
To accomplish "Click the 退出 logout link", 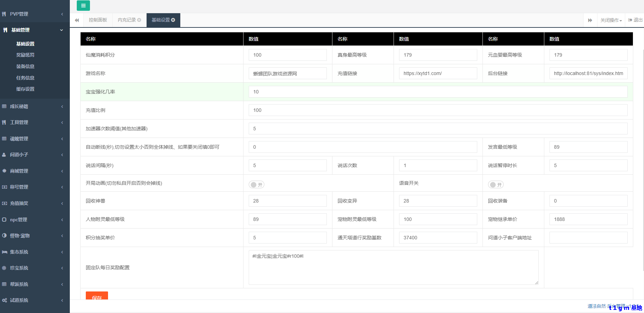I will click(x=635, y=20).
